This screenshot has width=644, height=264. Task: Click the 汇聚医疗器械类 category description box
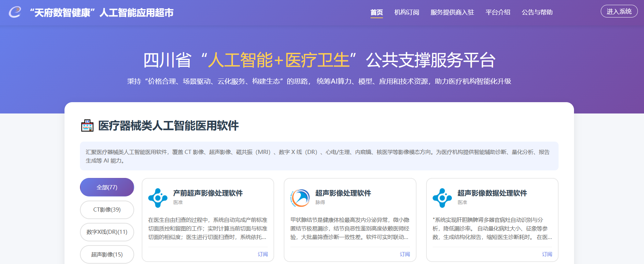tap(319, 156)
